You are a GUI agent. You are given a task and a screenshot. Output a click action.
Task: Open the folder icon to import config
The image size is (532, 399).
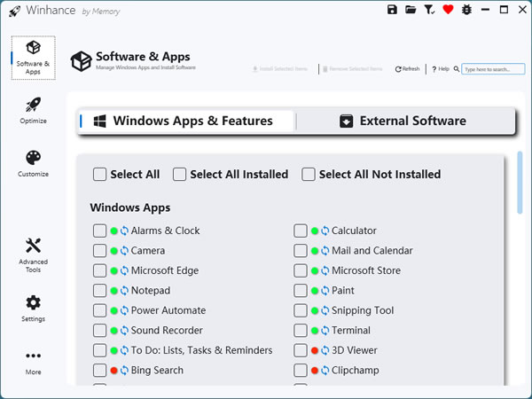tap(411, 11)
